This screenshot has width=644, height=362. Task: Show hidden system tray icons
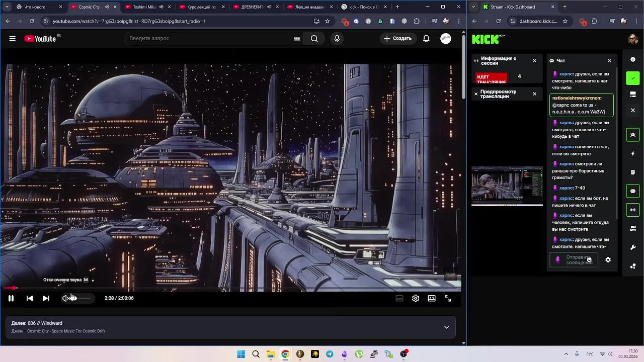566,354
